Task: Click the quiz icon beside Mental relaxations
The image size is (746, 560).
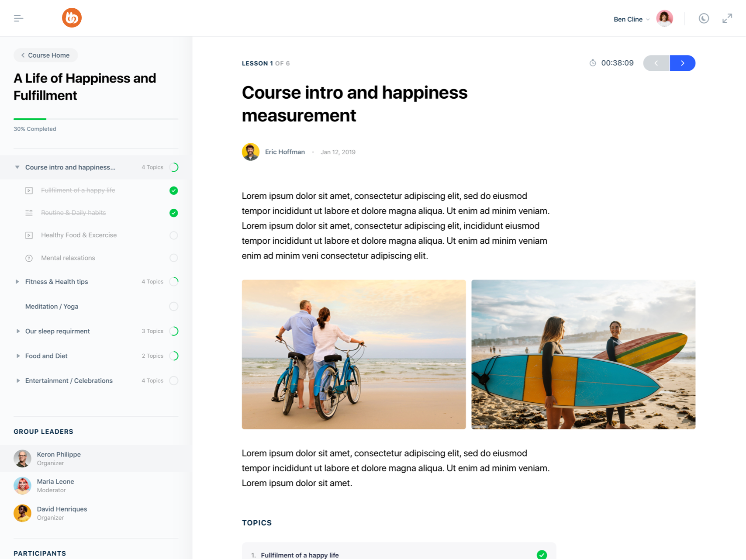Action: click(29, 258)
